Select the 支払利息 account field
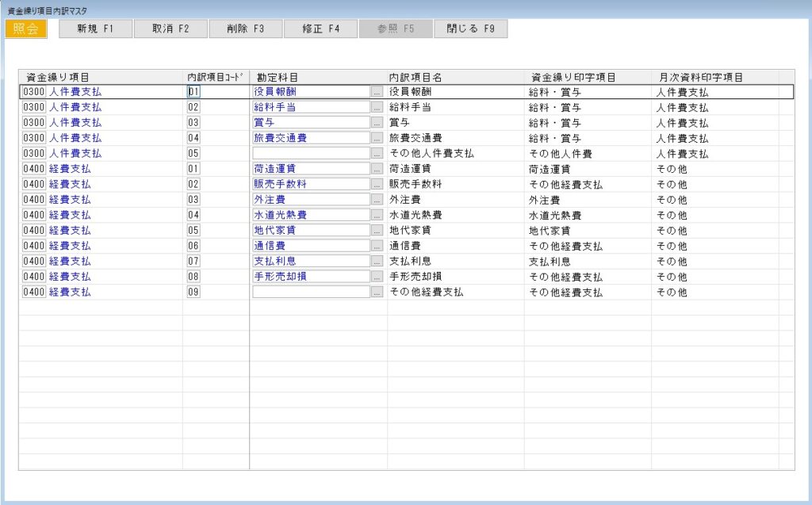 click(311, 261)
